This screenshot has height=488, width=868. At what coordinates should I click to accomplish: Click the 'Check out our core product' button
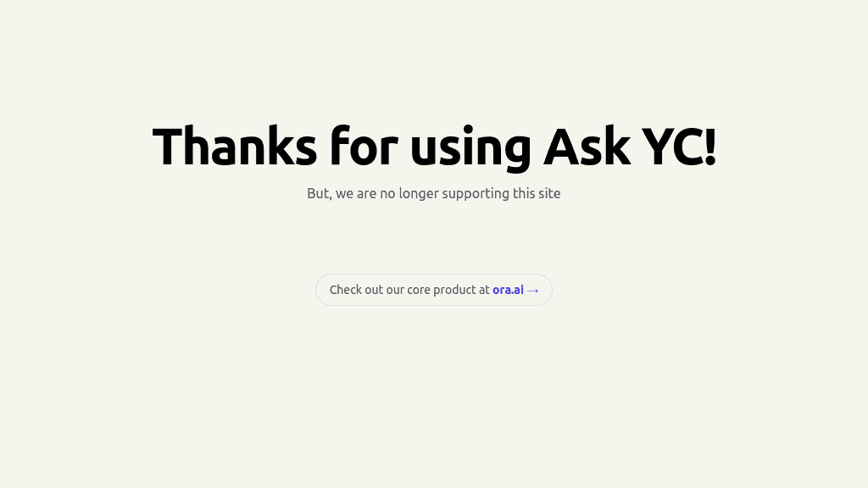point(434,290)
